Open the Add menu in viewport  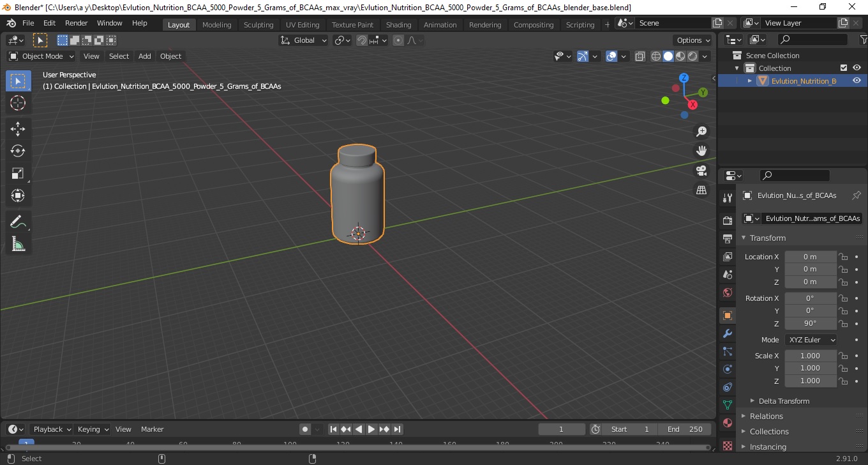145,56
